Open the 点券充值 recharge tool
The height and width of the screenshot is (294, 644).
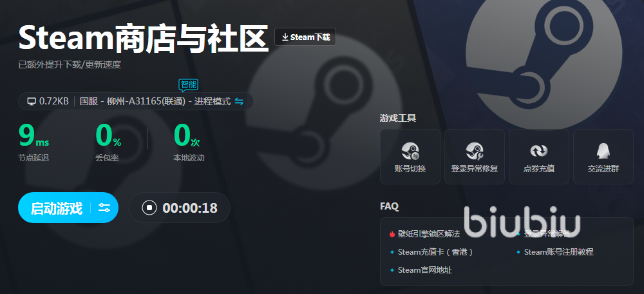[539, 157]
